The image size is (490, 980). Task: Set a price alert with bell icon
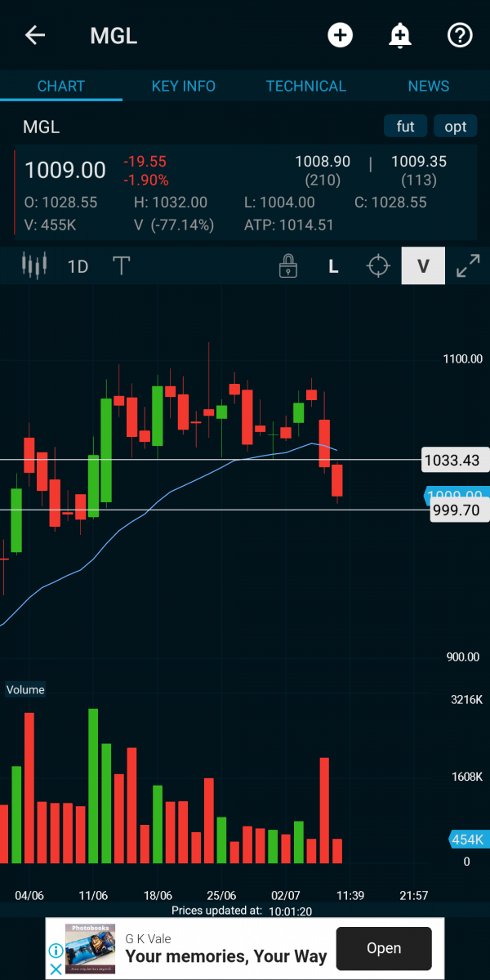coord(399,35)
